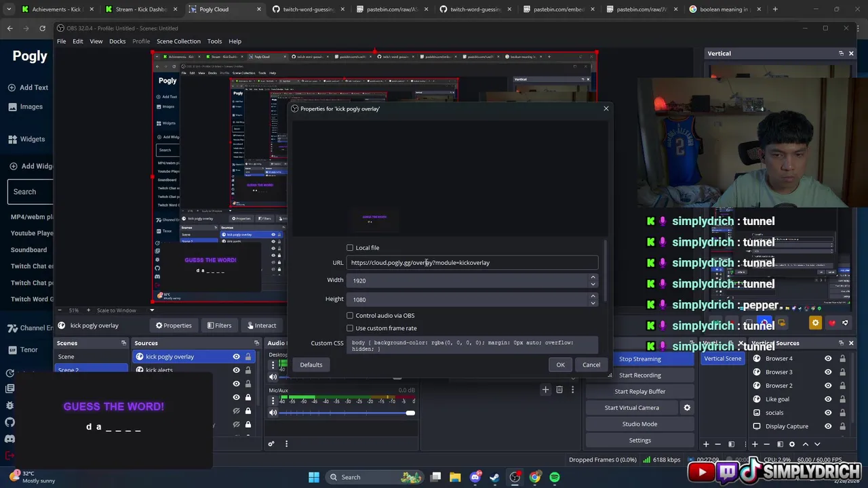Viewport: 868px width, 488px height.
Task: Close the Vertical Sources dock
Action: 851,343
